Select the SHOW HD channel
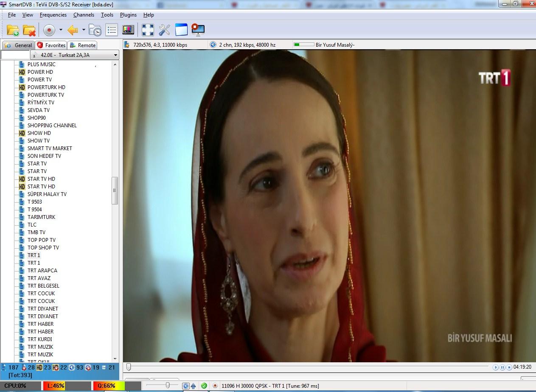 pyautogui.click(x=39, y=133)
